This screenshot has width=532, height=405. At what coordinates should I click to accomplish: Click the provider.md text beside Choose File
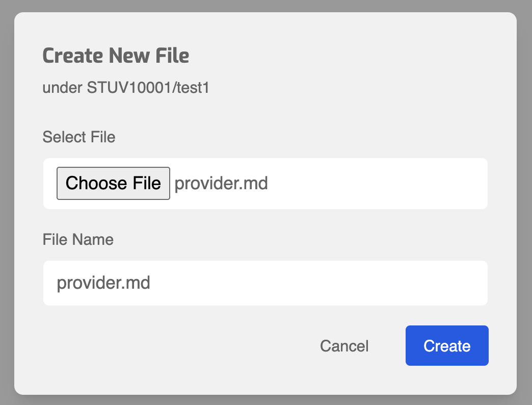click(x=221, y=183)
